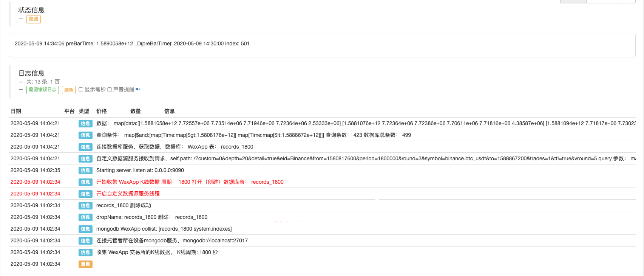644x276 pixels.
Task: Click the '收集 WexApp 交易所的K线数据' log message
Action: (157, 252)
